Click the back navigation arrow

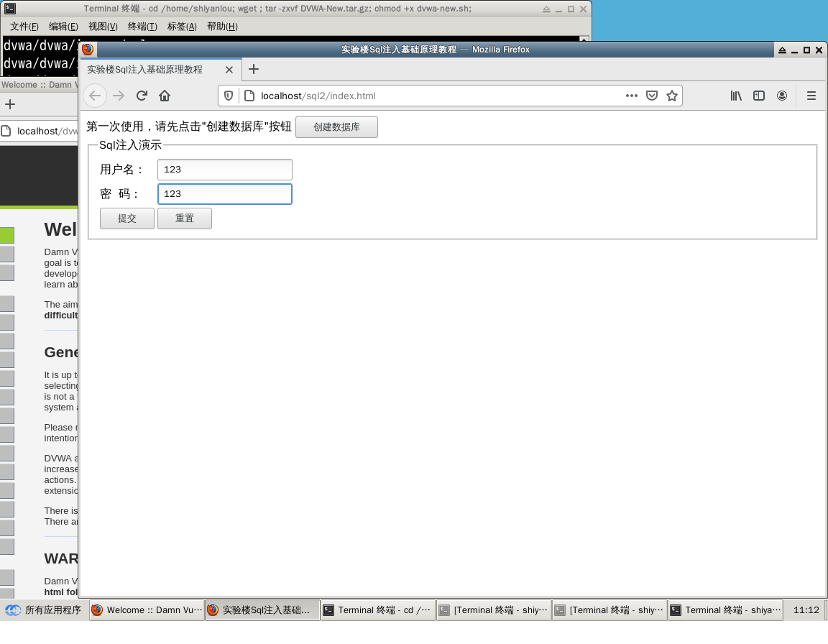pos(95,96)
